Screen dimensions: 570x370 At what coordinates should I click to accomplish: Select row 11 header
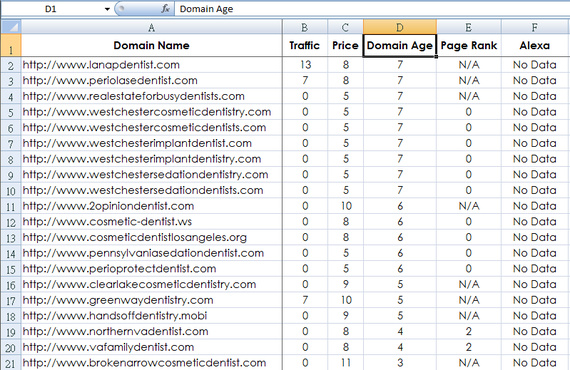[11, 206]
